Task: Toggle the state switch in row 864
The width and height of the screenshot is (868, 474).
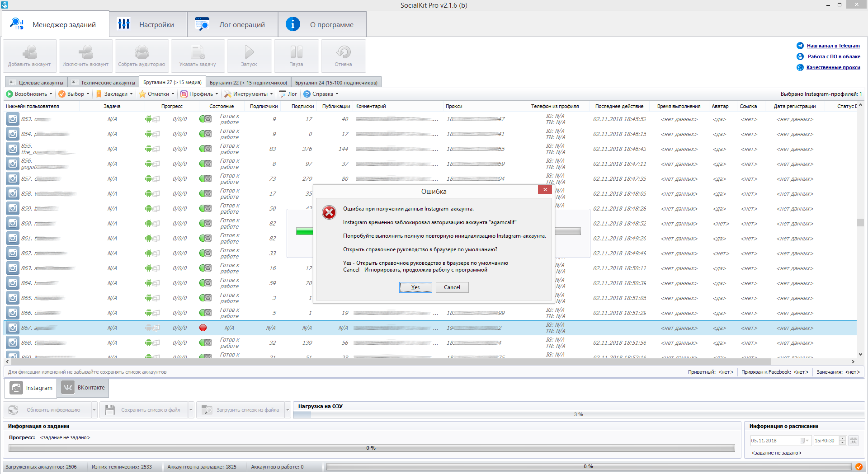Action: coord(205,283)
